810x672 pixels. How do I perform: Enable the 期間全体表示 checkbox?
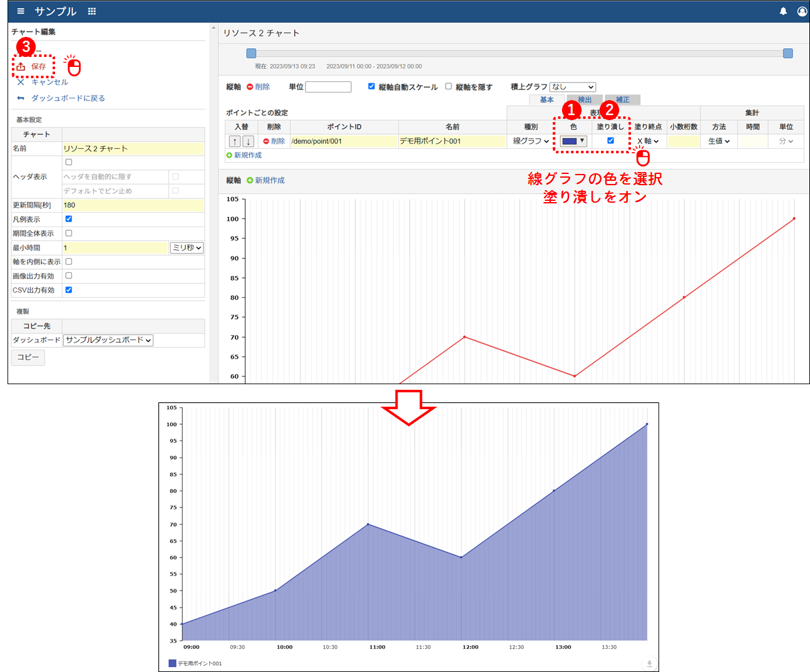(x=69, y=233)
